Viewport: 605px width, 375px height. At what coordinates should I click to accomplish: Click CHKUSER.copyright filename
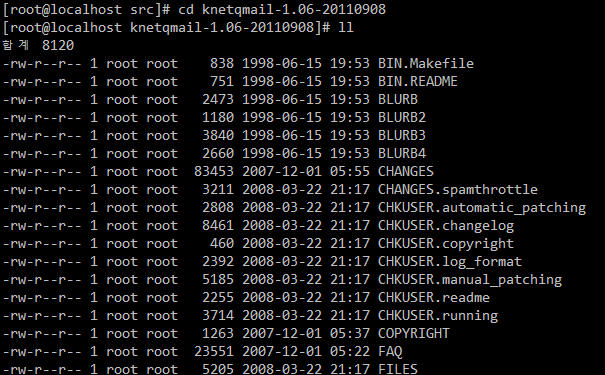coord(446,244)
